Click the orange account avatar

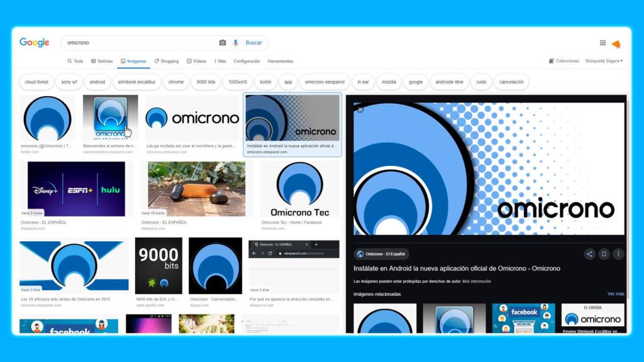[x=616, y=44]
